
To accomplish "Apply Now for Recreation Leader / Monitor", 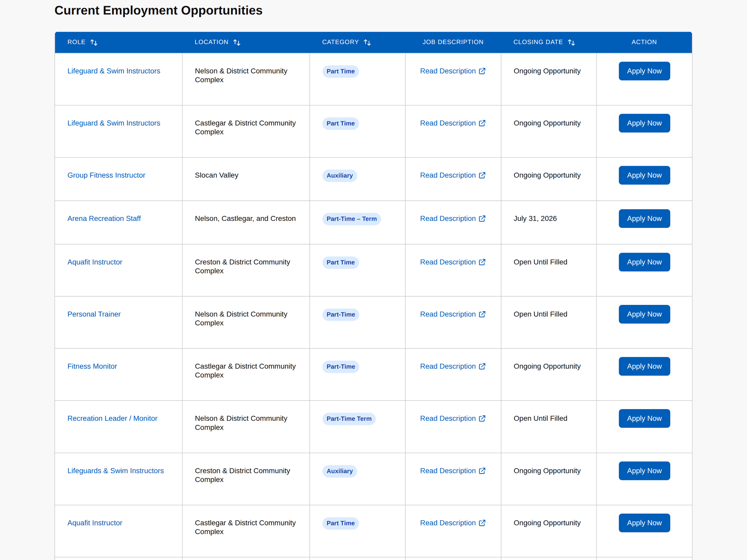I will [644, 418].
